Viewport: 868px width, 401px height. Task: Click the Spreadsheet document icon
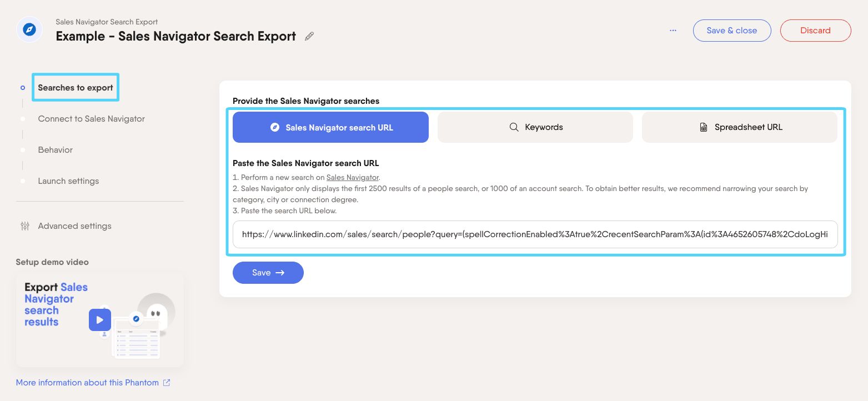pyautogui.click(x=704, y=127)
